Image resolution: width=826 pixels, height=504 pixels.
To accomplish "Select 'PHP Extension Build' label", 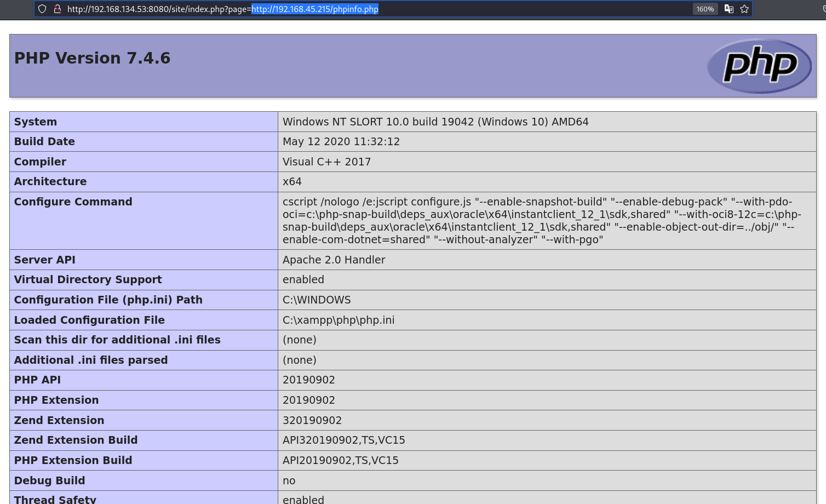I will (73, 460).
